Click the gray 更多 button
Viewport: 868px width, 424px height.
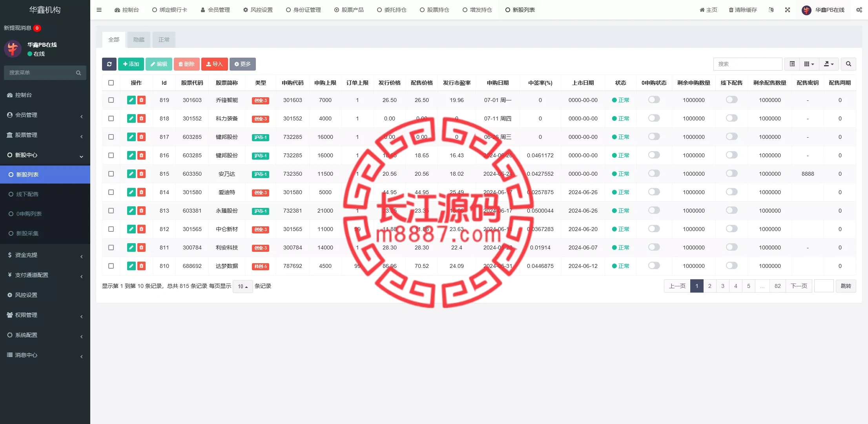(243, 64)
